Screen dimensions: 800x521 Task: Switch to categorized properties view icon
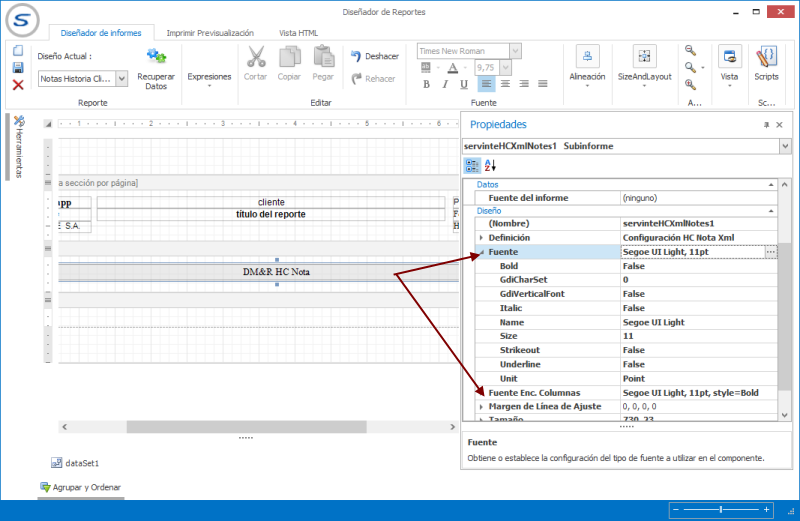(x=473, y=165)
